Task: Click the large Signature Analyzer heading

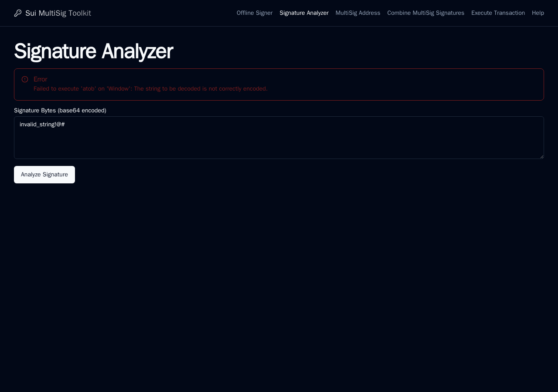Action: pyautogui.click(x=93, y=51)
